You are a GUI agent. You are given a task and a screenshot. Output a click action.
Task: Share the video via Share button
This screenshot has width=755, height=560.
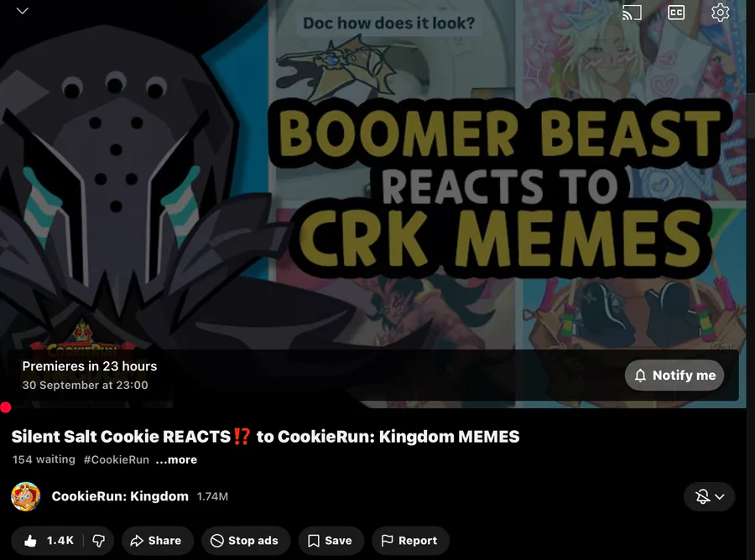(158, 541)
